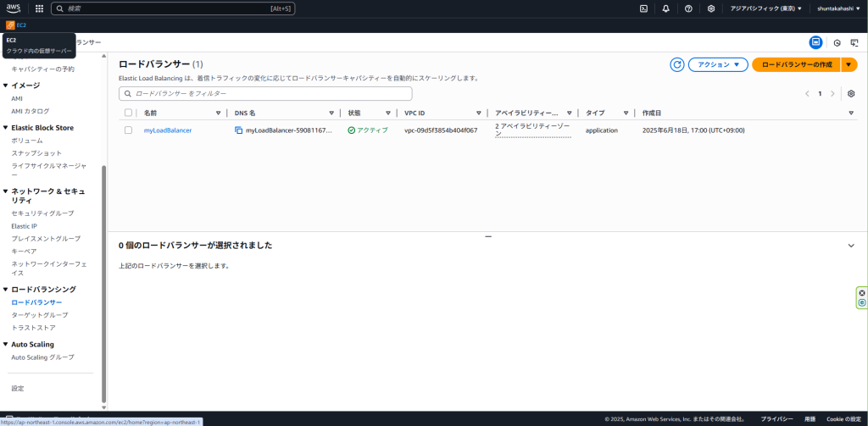The image size is (868, 426).
Task: Sort by VPC ID column arrow
Action: 479,113
